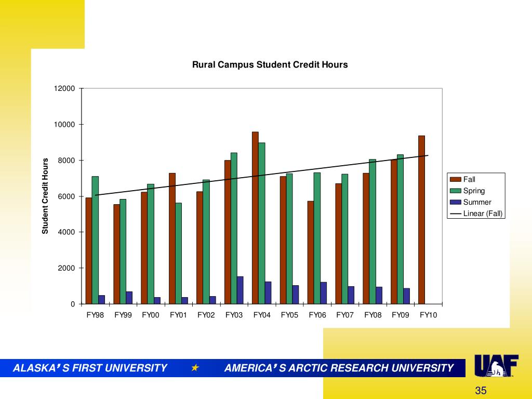This screenshot has height=399, width=532.
Task: Select the FY06 Fall bar
Action: click(311, 252)
